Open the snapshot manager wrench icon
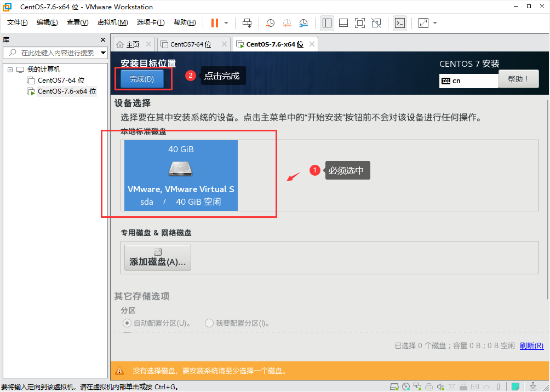Viewport: 550px width, 392px height. click(x=303, y=23)
